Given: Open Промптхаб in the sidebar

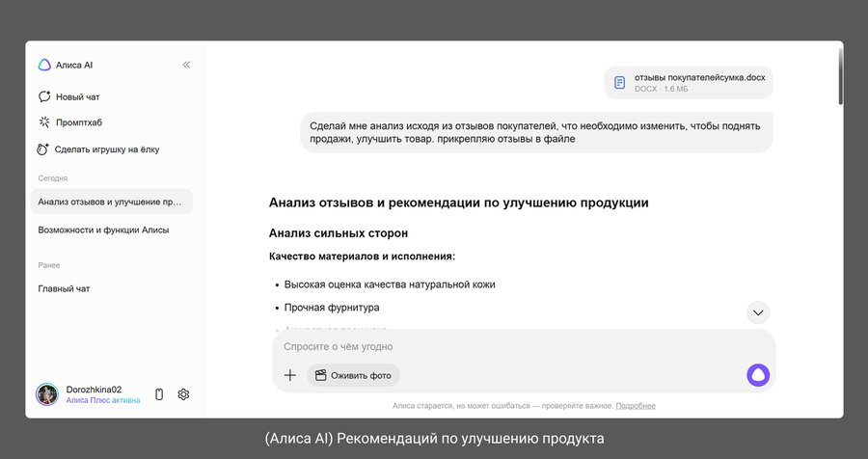Looking at the screenshot, I should point(70,122).
